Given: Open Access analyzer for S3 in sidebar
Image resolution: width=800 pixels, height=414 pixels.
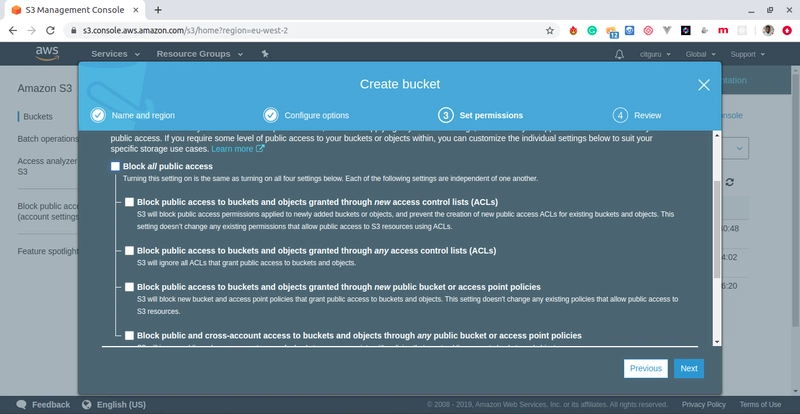Looking at the screenshot, I should tap(47, 166).
